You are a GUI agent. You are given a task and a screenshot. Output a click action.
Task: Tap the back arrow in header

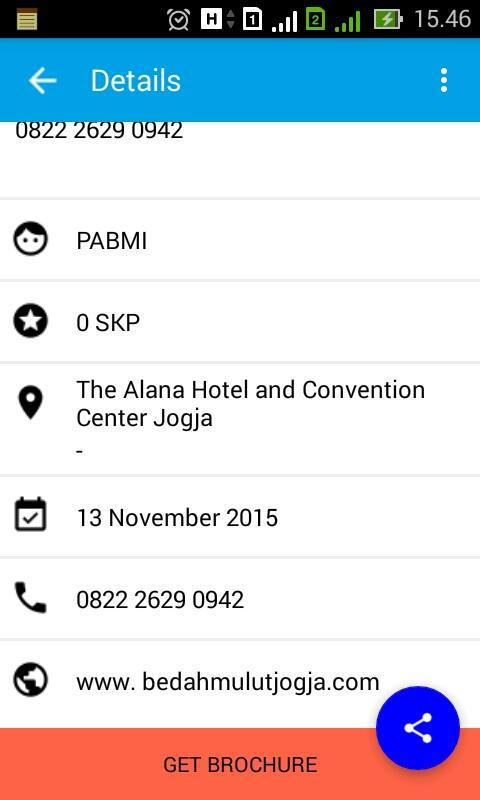coord(42,81)
